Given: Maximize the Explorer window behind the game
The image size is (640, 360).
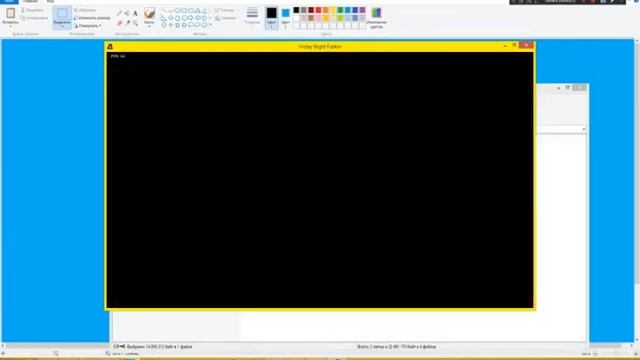Looking at the screenshot, I should tap(567, 88).
